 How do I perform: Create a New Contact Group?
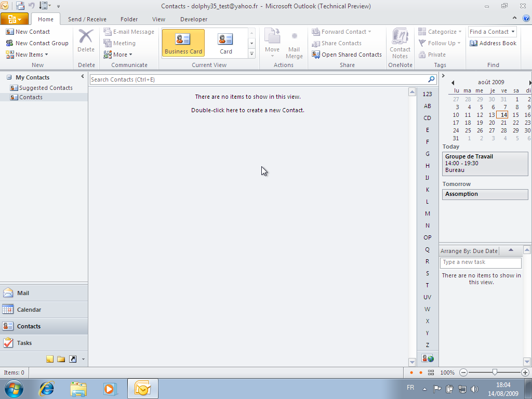(x=37, y=43)
